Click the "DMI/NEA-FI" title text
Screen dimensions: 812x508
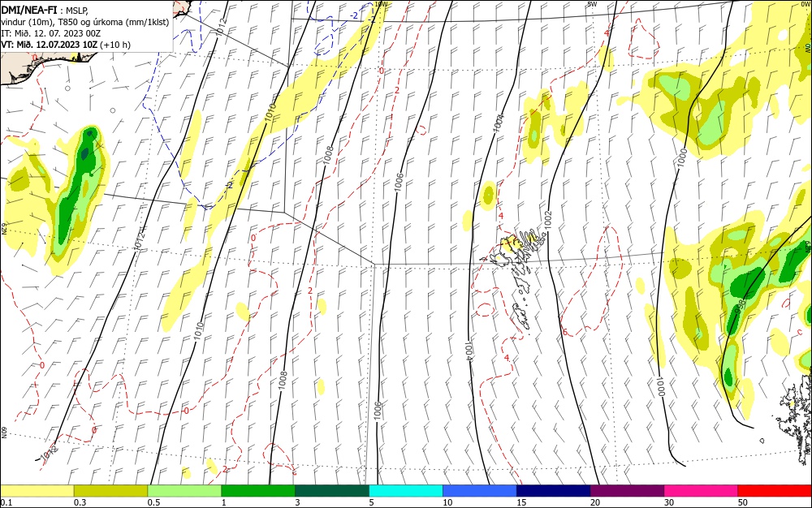29,9
